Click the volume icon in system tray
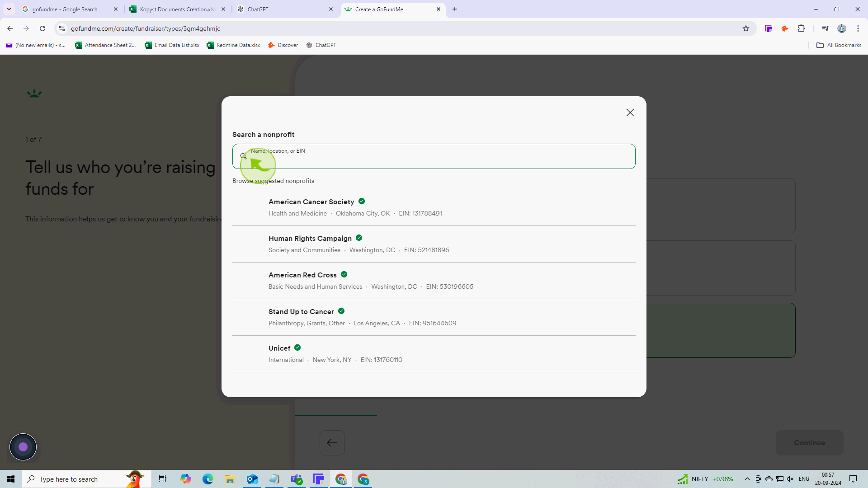 coord(790,479)
